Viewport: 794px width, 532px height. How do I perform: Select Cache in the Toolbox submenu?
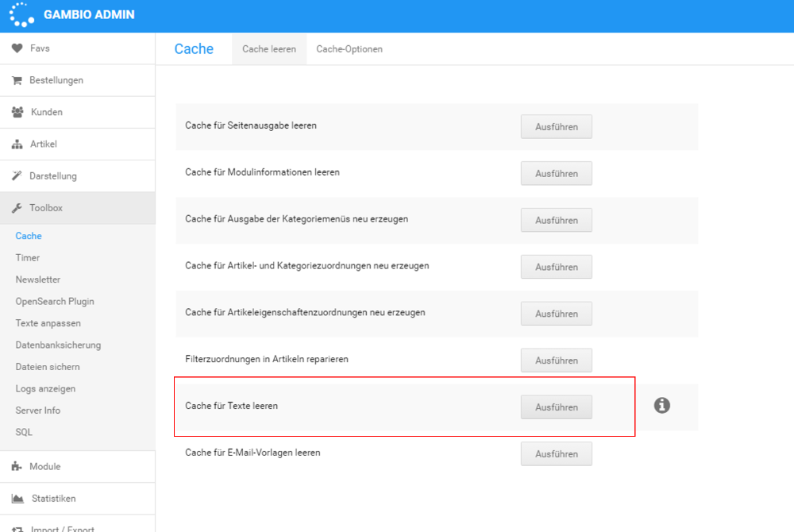click(x=29, y=236)
